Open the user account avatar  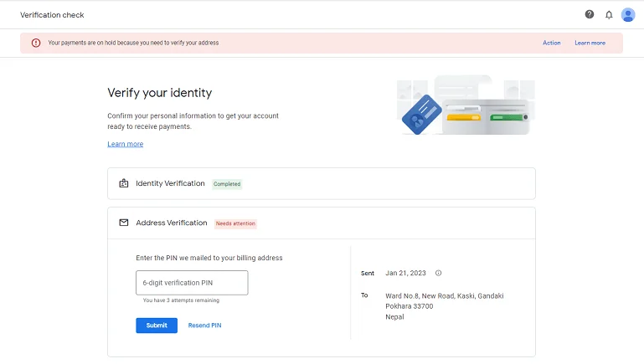tap(628, 15)
